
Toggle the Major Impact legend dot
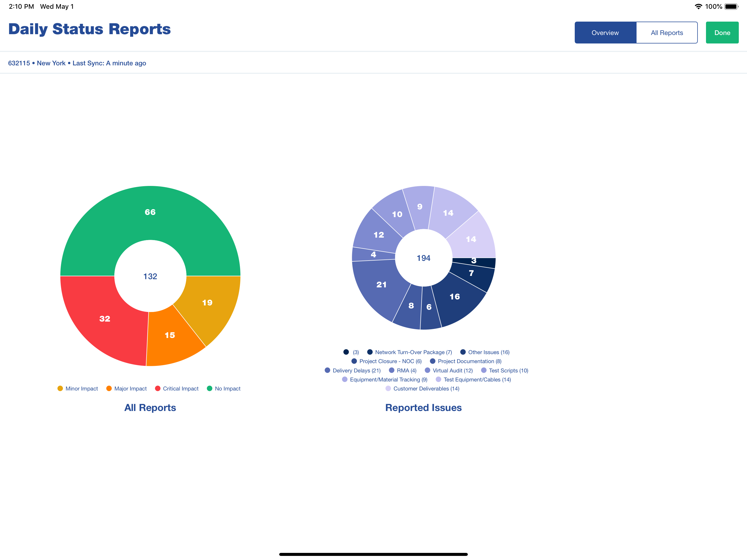pos(109,389)
